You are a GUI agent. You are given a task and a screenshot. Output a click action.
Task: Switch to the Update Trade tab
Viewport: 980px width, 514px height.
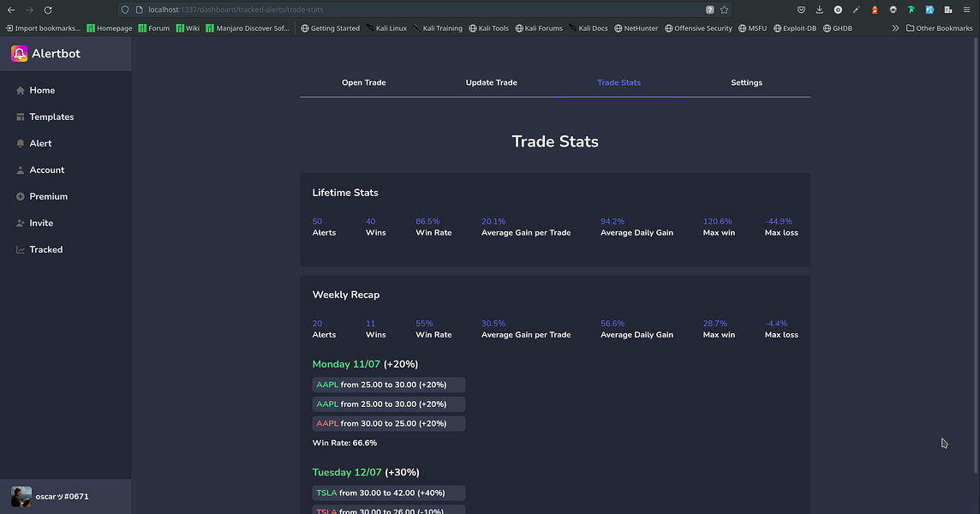[x=491, y=82]
